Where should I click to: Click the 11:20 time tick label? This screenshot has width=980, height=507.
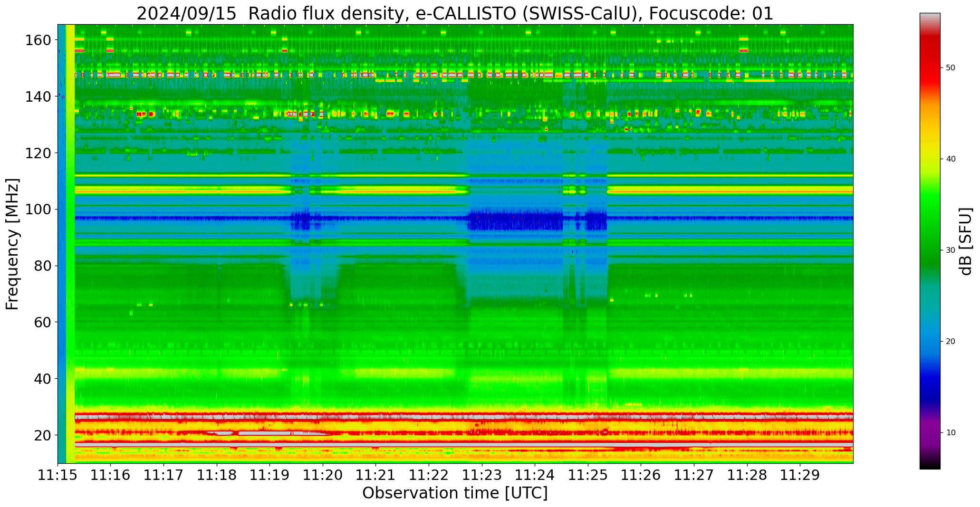pyautogui.click(x=323, y=475)
